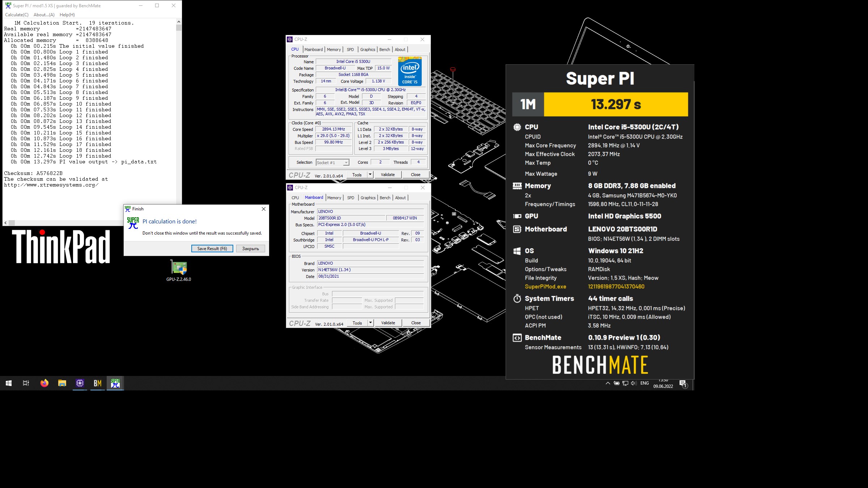Screen dimensions: 868x488
Task: Click the 13.297 s result banner
Action: (616, 104)
